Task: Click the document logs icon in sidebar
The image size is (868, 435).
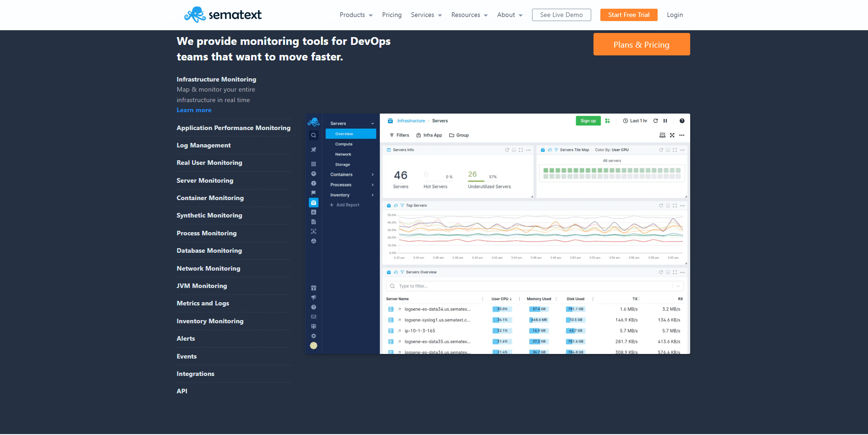Action: click(x=313, y=222)
